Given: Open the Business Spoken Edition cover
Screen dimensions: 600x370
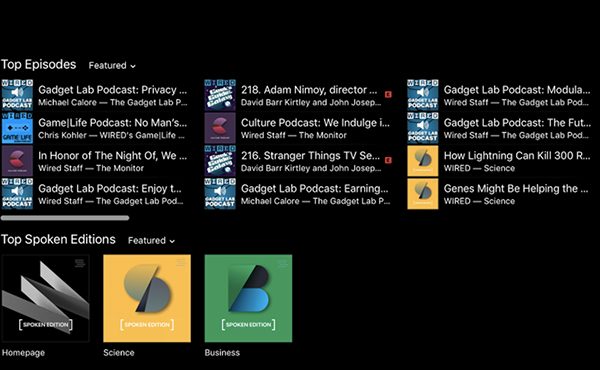Looking at the screenshot, I should pos(248,298).
